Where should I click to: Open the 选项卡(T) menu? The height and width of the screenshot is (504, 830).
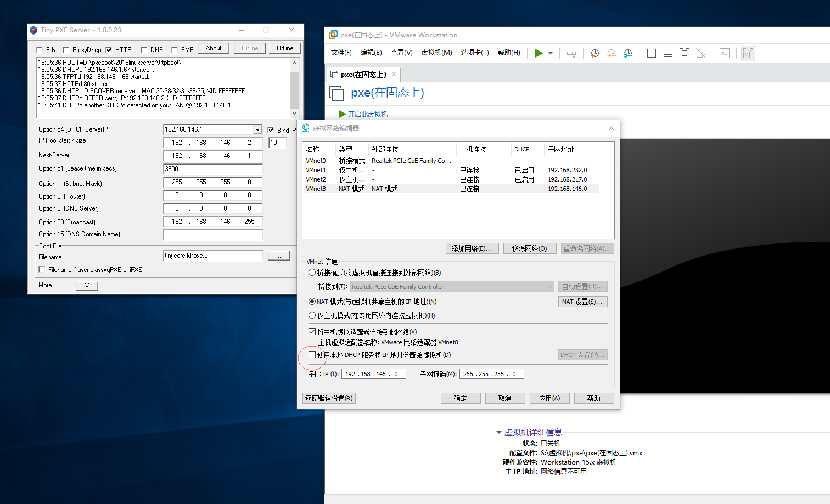pyautogui.click(x=475, y=53)
